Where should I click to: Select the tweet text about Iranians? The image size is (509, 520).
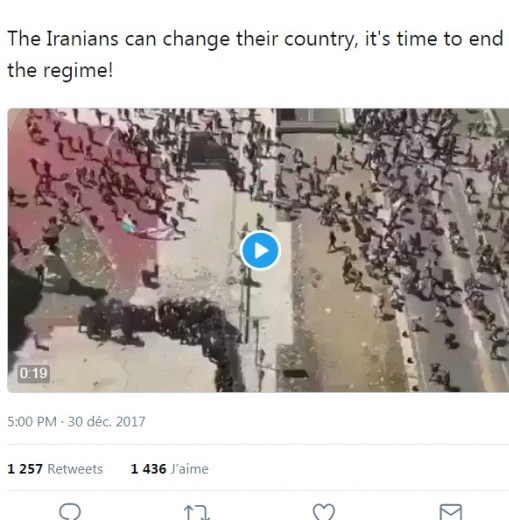tap(255, 54)
